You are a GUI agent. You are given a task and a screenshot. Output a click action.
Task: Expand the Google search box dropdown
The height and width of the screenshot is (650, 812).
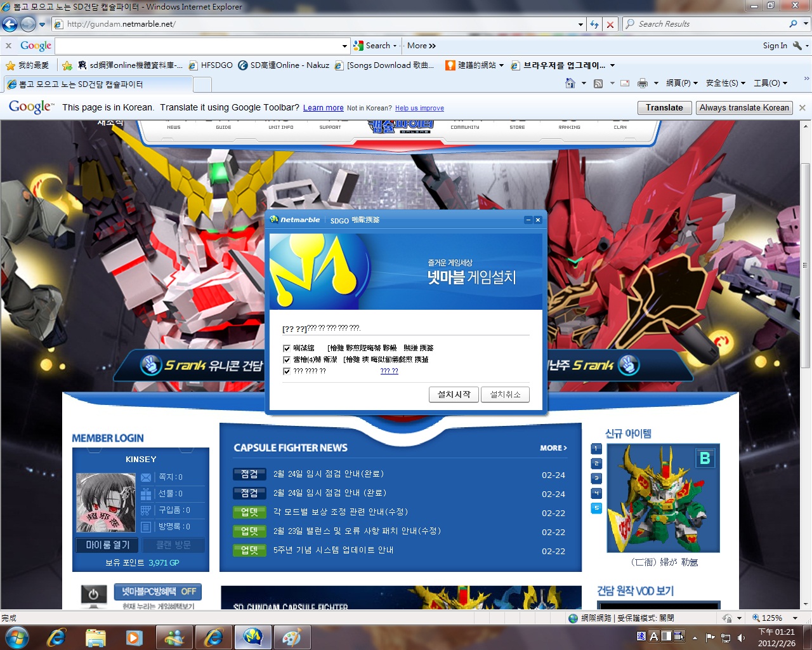[x=344, y=46]
